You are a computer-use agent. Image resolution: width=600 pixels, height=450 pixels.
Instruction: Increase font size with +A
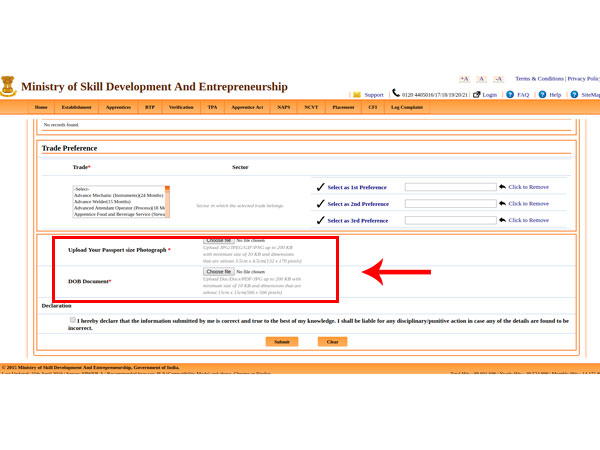click(464, 79)
